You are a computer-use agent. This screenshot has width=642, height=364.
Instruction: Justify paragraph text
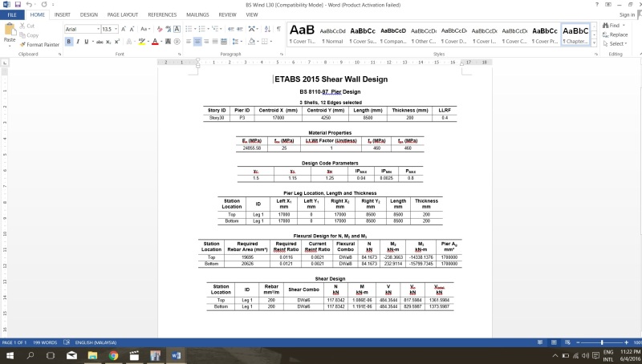215,42
